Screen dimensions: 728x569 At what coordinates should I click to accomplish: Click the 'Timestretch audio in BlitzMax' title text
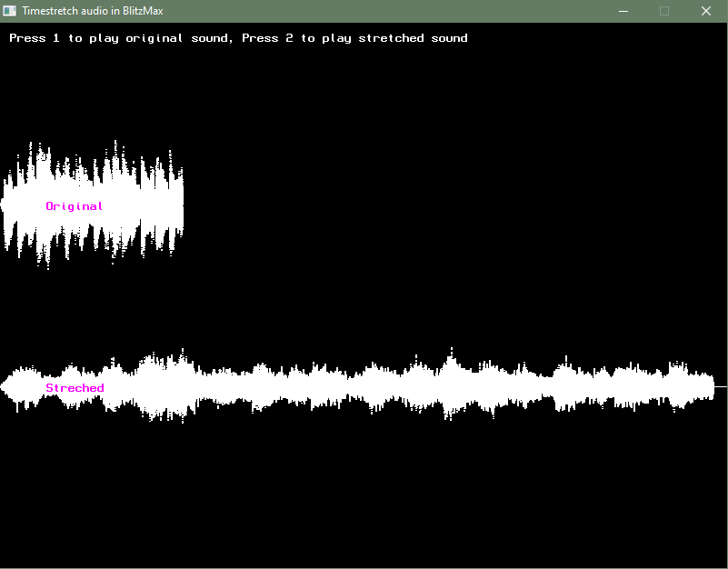click(93, 11)
